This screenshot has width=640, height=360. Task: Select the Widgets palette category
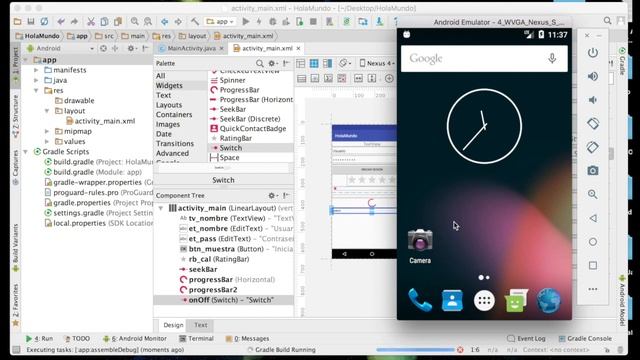(169, 86)
